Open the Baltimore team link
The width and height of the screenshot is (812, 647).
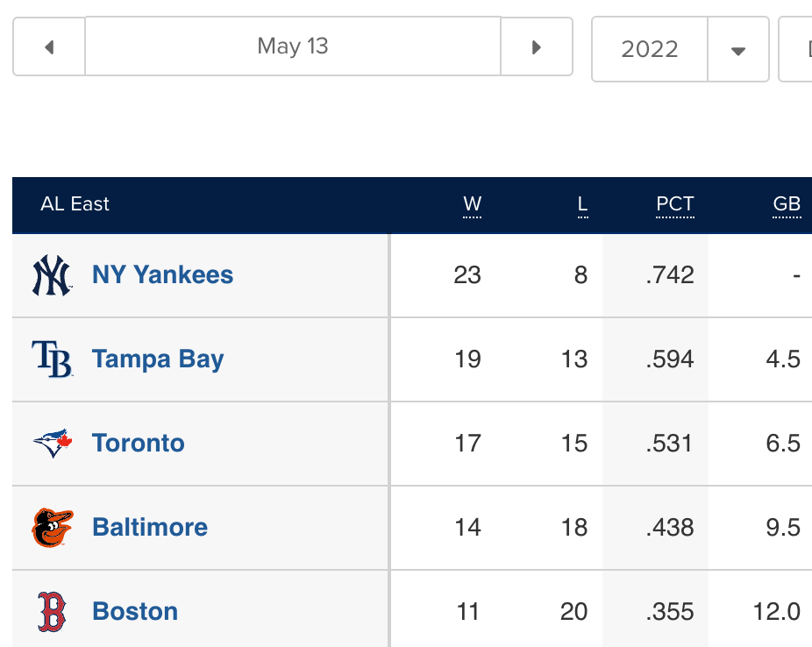pyautogui.click(x=150, y=528)
